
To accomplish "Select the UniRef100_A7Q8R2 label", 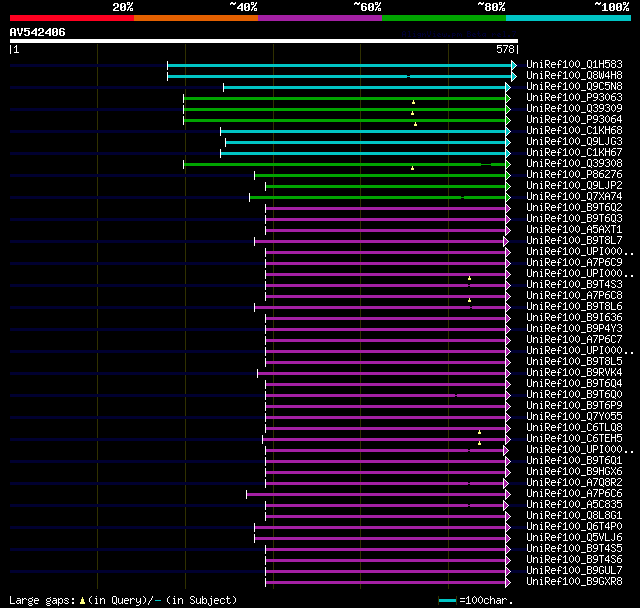I will click(574, 483).
